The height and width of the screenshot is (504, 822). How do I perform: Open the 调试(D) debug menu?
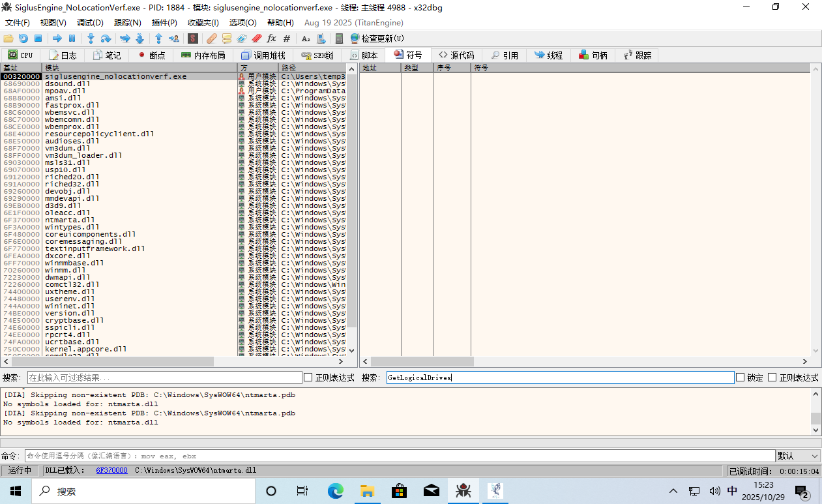90,23
